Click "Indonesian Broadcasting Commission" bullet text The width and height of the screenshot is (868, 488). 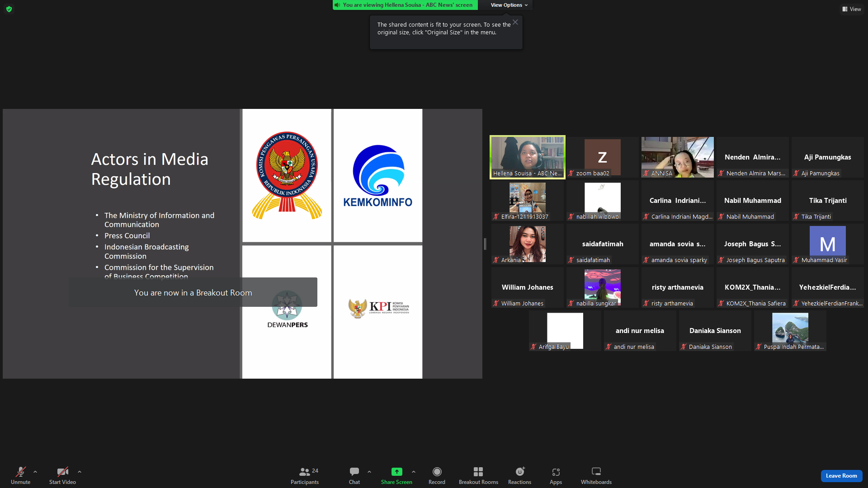point(146,252)
